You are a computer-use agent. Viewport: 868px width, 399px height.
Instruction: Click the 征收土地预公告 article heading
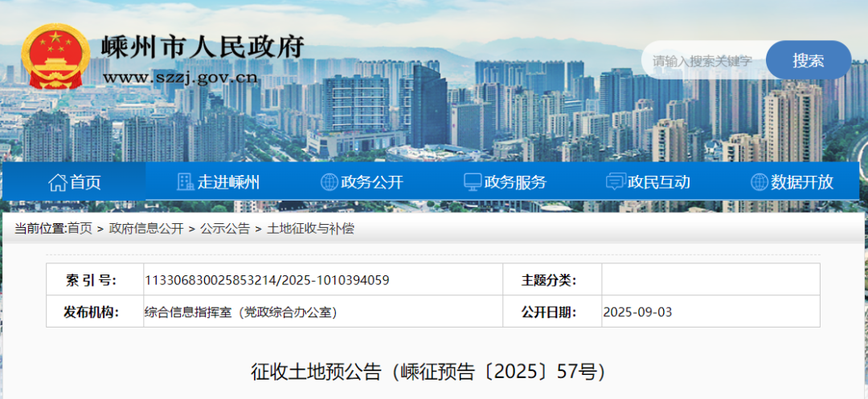pyautogui.click(x=428, y=372)
